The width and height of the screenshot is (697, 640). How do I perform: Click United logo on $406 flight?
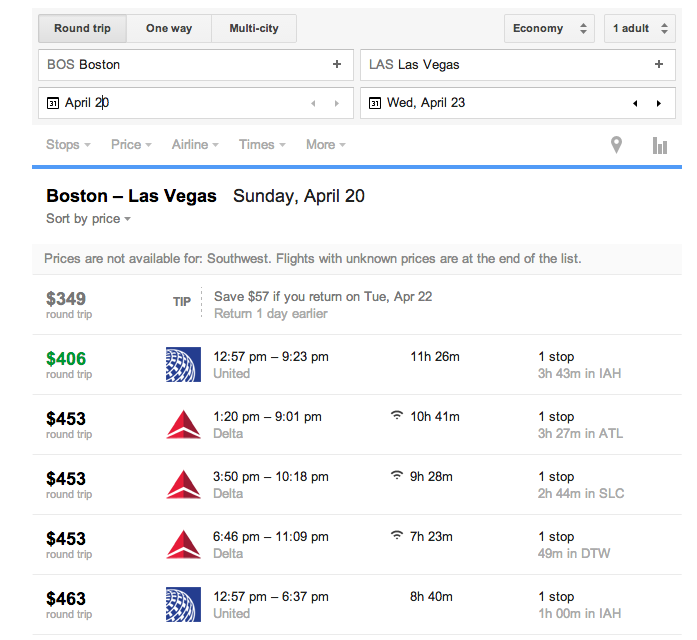[183, 365]
